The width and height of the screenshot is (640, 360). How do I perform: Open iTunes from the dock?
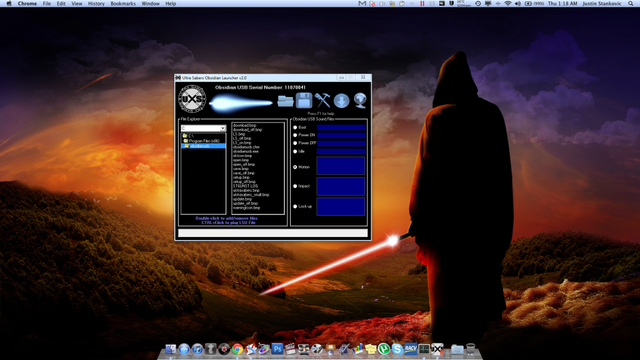click(197, 349)
